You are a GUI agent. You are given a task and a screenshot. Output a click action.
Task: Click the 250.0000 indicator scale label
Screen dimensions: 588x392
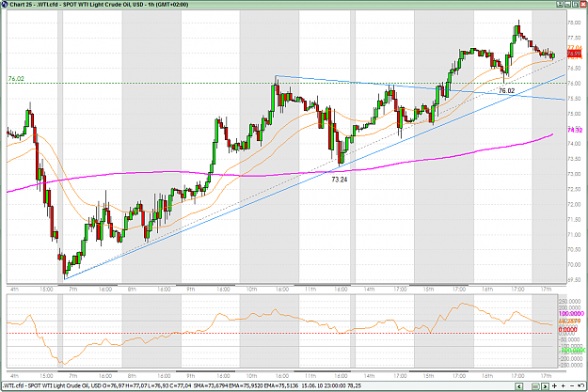(569, 302)
